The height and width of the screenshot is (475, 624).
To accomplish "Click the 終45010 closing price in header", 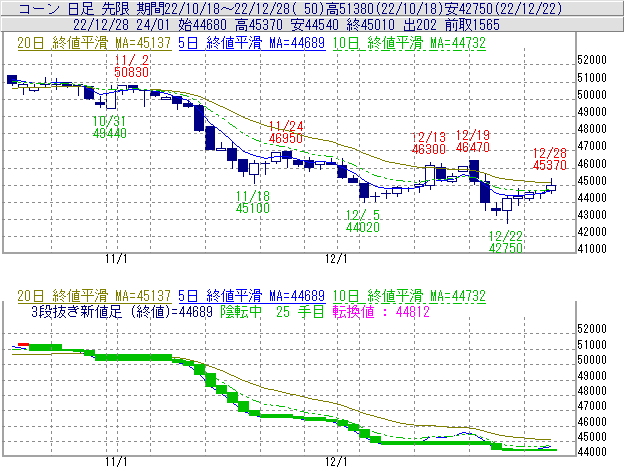I will tap(370, 25).
